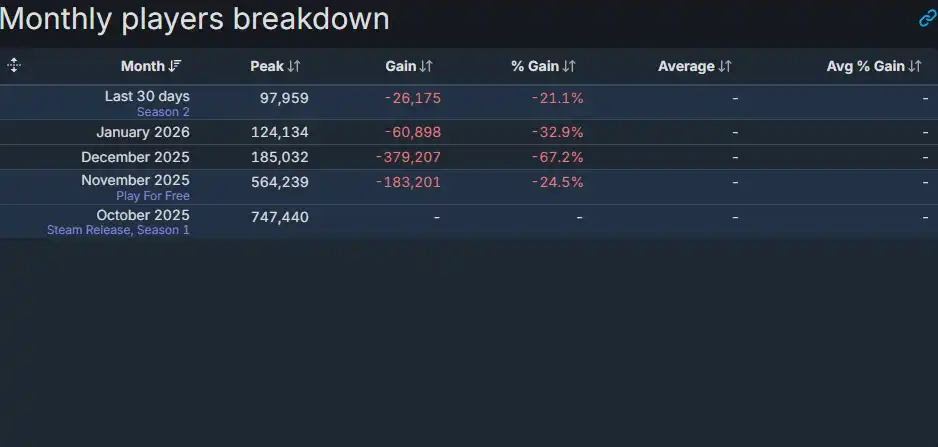Screen dimensions: 938x447
Task: Click the move table drag-handle icon
Action: point(14,66)
